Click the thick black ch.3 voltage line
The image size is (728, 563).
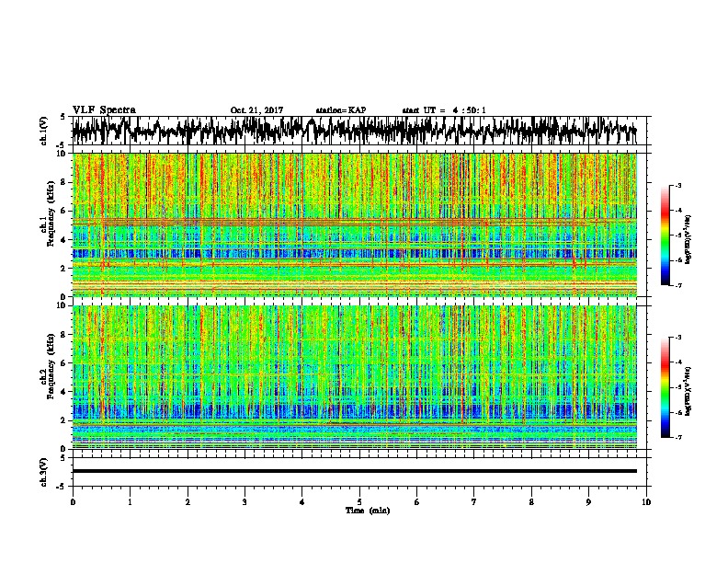pyautogui.click(x=354, y=471)
